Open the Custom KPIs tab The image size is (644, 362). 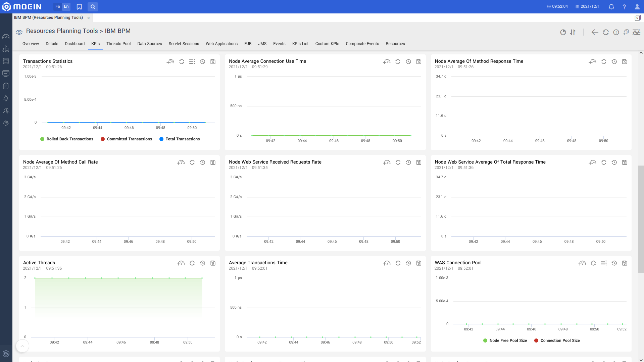327,44
